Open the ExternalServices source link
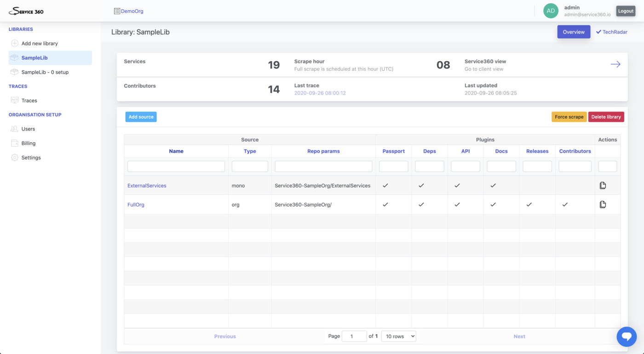 147,185
